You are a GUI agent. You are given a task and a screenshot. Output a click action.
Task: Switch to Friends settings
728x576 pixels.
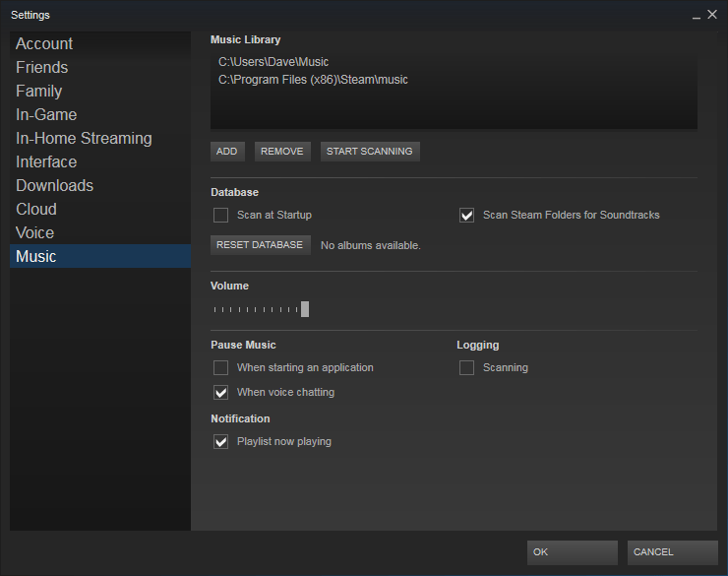pos(42,67)
